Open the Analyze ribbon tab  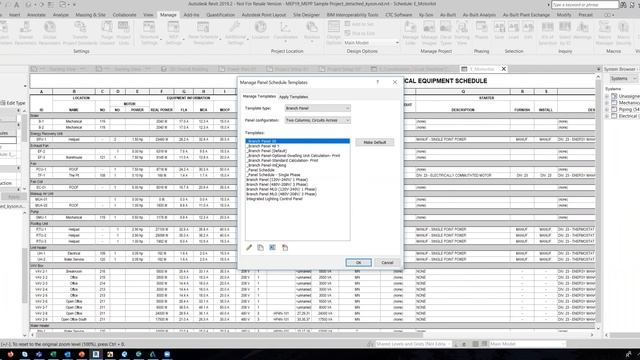[x=61, y=15]
